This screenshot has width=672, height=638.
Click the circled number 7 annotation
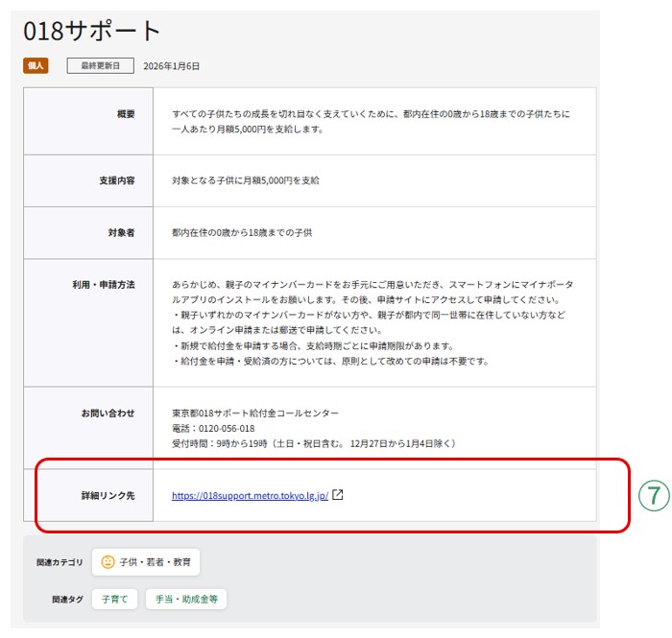point(653,495)
